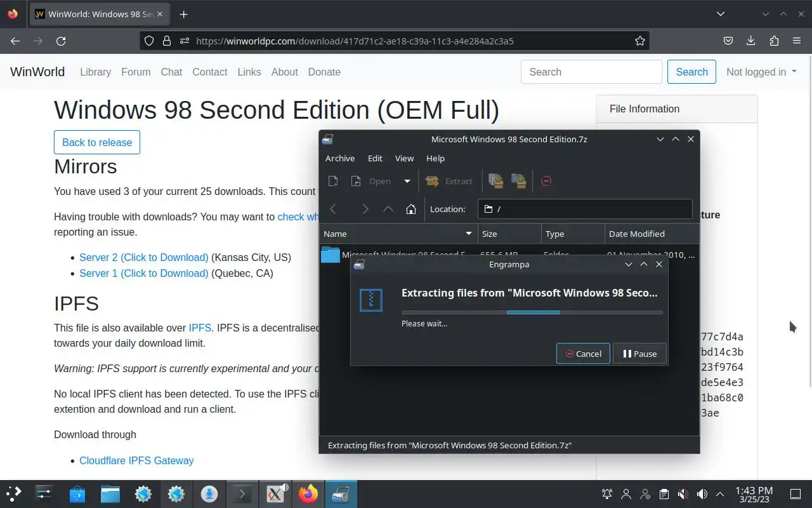Bookmark this page with the star icon
Image resolution: width=812 pixels, height=508 pixels.
point(640,41)
